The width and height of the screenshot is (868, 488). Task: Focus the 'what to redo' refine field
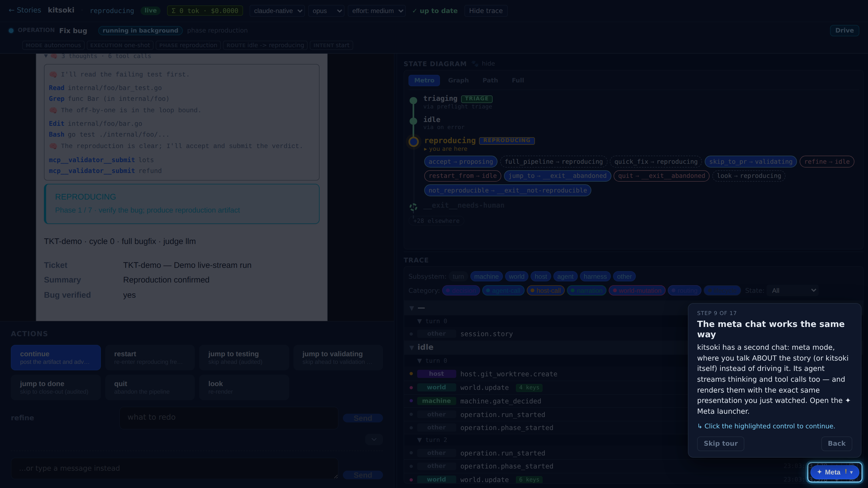(229, 418)
